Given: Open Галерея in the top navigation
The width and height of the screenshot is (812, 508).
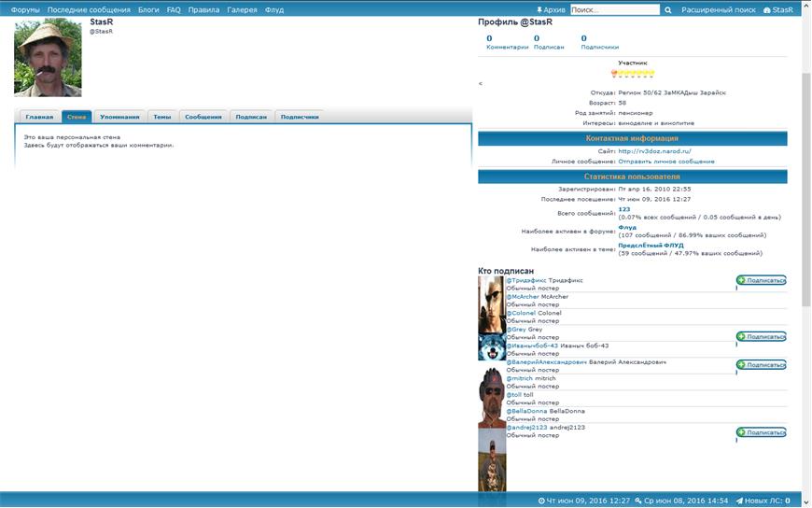Looking at the screenshot, I should point(242,9).
